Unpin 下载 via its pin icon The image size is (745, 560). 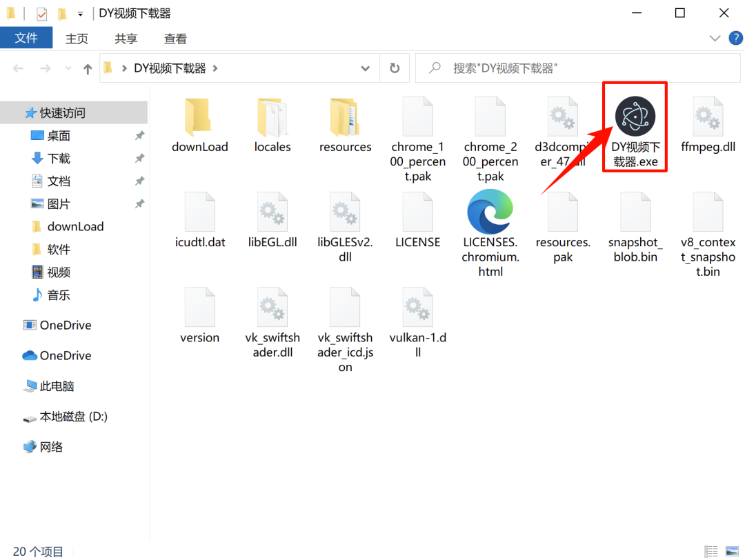coord(139,159)
